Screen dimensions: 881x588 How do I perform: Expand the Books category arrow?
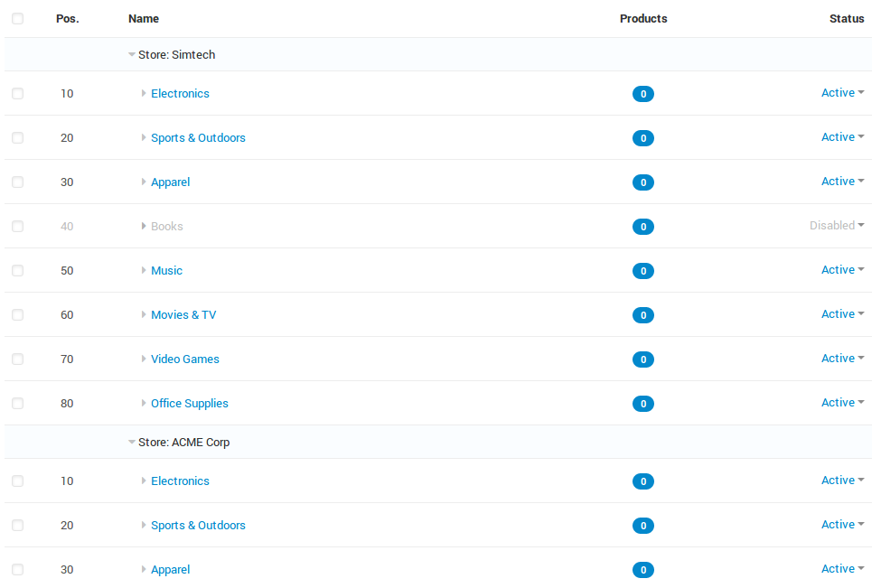[x=144, y=227]
